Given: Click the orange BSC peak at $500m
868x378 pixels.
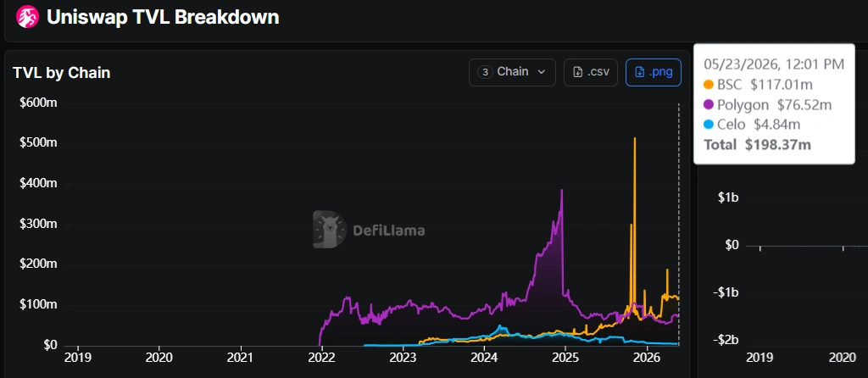Looking at the screenshot, I should (634, 138).
